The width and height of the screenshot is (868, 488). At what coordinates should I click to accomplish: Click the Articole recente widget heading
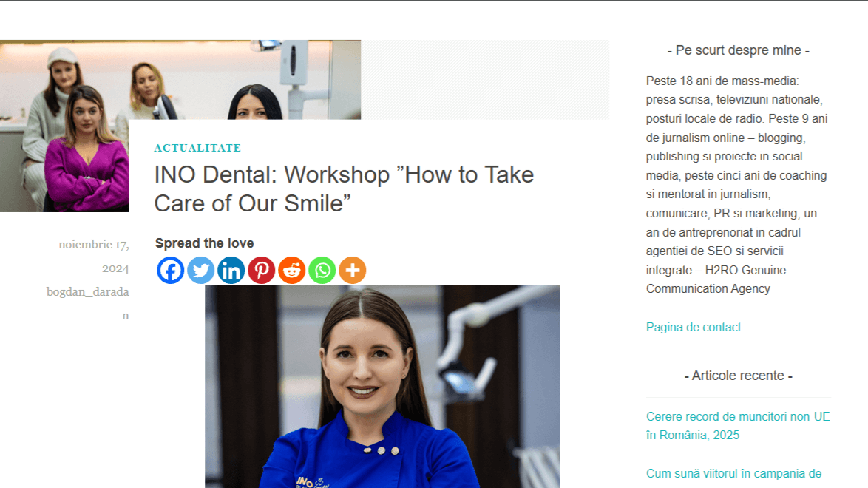point(739,376)
